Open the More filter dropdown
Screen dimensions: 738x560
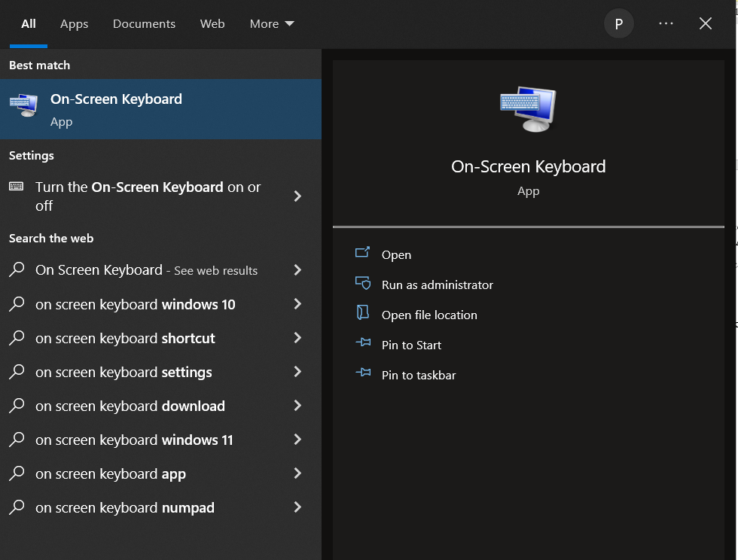point(272,23)
